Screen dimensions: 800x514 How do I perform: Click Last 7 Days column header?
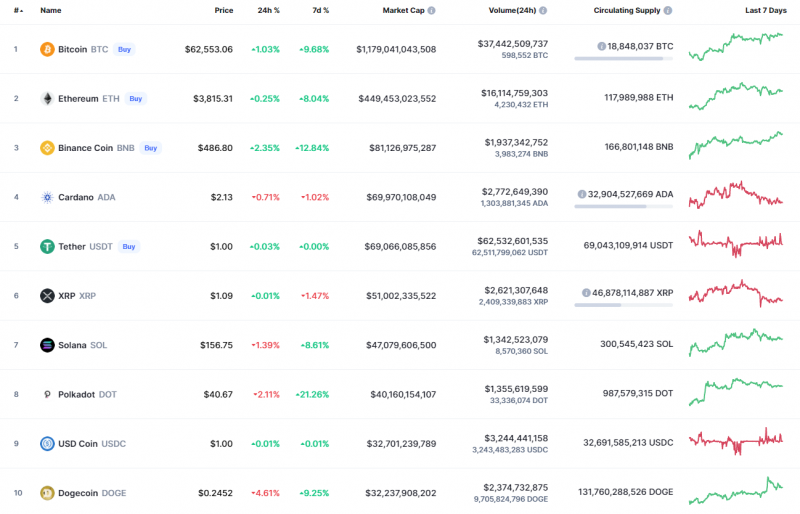pos(765,10)
